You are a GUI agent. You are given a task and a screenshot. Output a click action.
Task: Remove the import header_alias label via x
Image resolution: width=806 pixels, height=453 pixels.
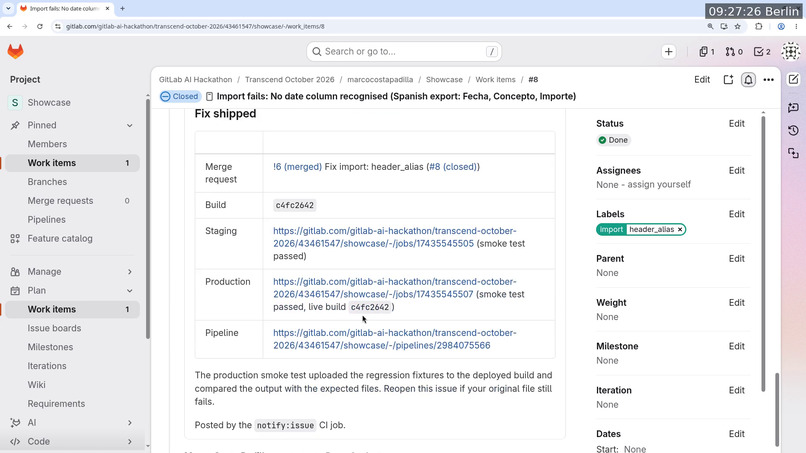pos(680,229)
